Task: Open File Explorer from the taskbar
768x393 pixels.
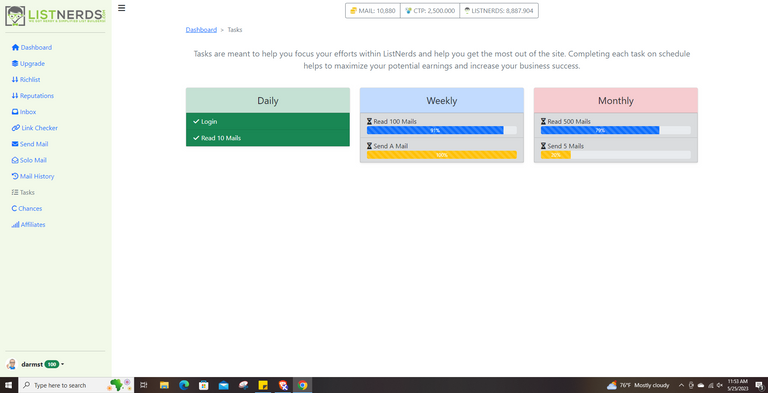Action: (164, 385)
